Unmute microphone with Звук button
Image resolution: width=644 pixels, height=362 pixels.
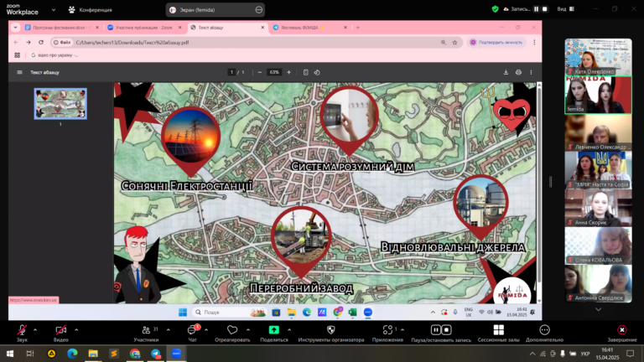pos(21,330)
